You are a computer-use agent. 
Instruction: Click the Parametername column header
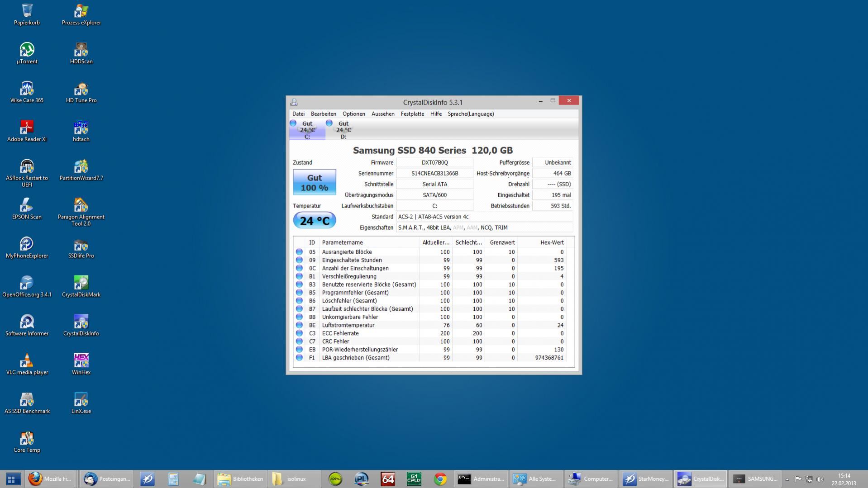(369, 242)
